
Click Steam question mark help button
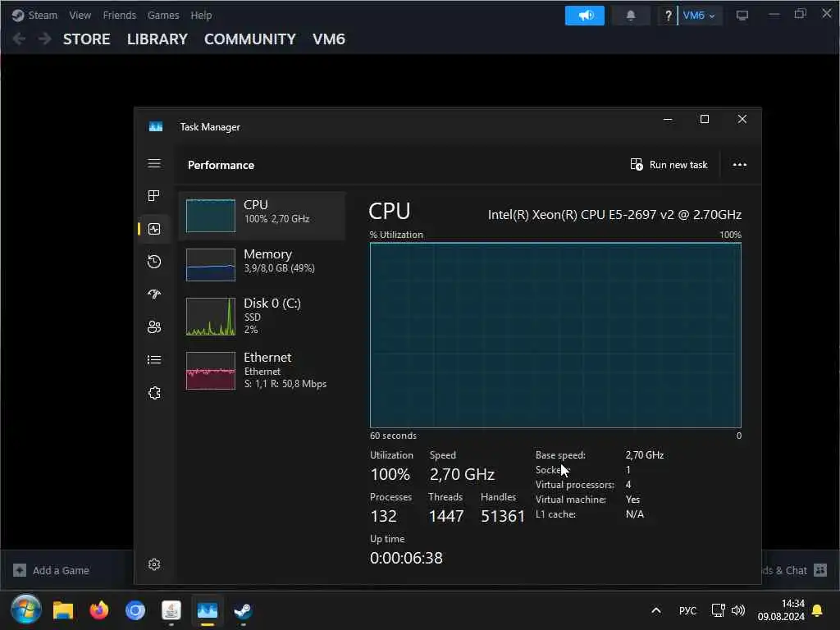tap(668, 16)
